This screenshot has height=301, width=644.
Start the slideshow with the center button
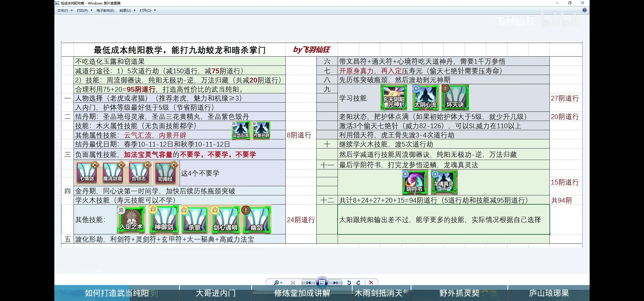[x=322, y=283]
